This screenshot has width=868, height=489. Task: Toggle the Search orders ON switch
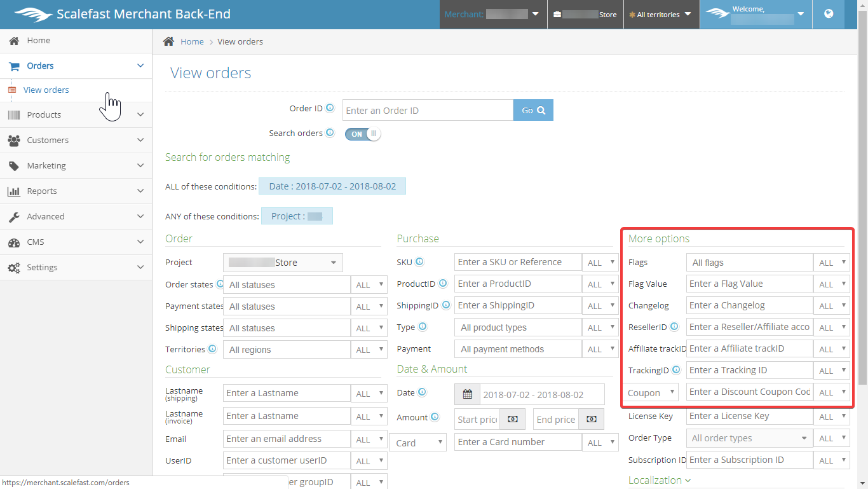363,134
